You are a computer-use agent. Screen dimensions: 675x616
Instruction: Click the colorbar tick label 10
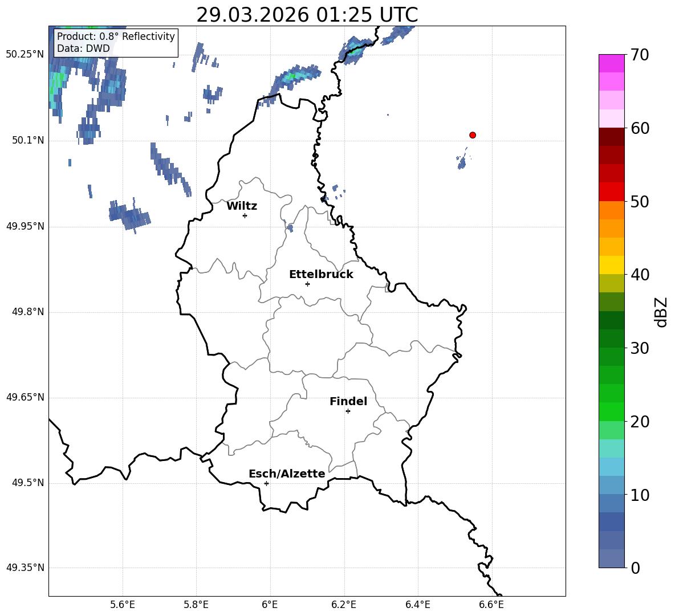[x=640, y=495]
